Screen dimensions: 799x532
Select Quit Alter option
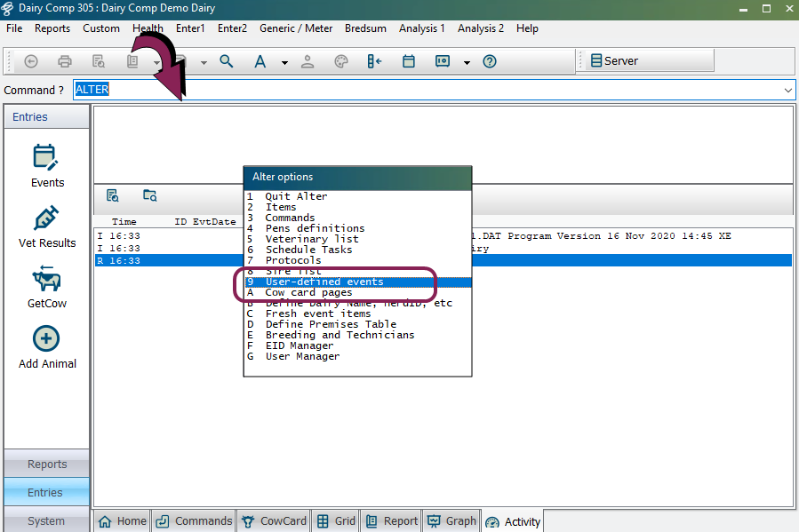pyautogui.click(x=357, y=196)
